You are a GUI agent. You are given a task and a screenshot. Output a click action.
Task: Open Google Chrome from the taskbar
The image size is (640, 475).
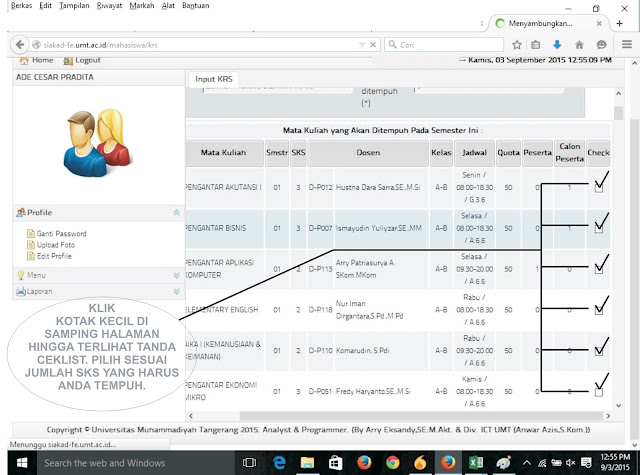pyautogui.click(x=393, y=463)
